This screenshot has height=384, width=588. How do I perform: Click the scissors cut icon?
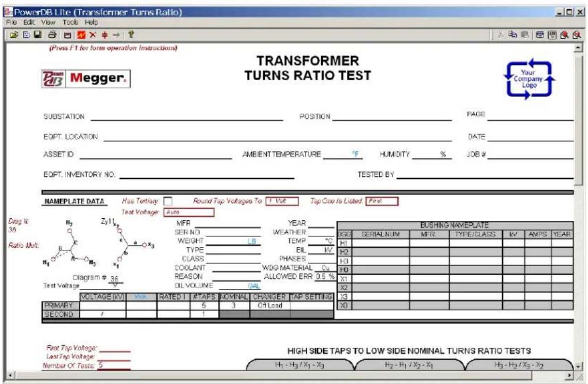[500, 35]
